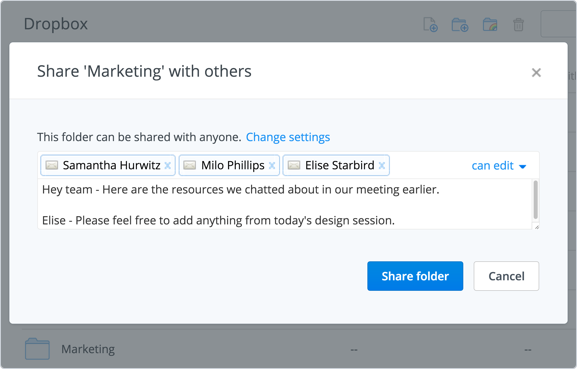
Task: Select the Milo Phillips recipient chip
Action: point(229,165)
